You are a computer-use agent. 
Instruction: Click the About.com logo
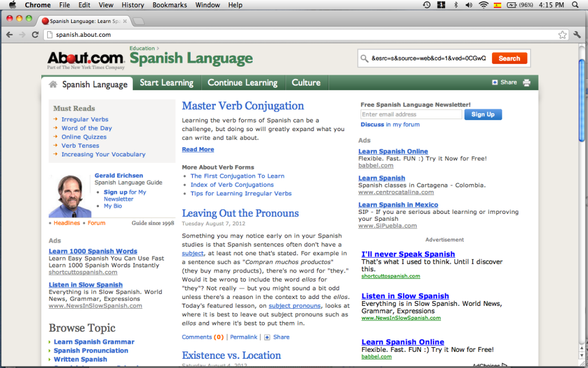86,60
